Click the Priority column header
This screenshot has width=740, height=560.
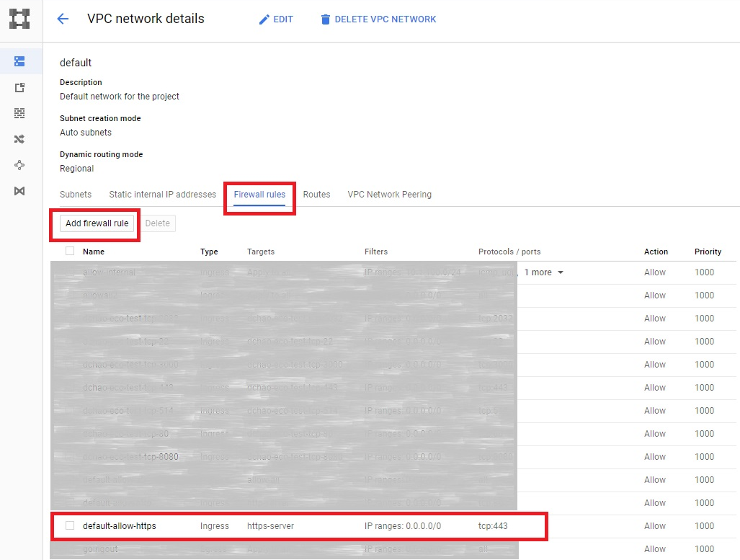[x=708, y=252]
